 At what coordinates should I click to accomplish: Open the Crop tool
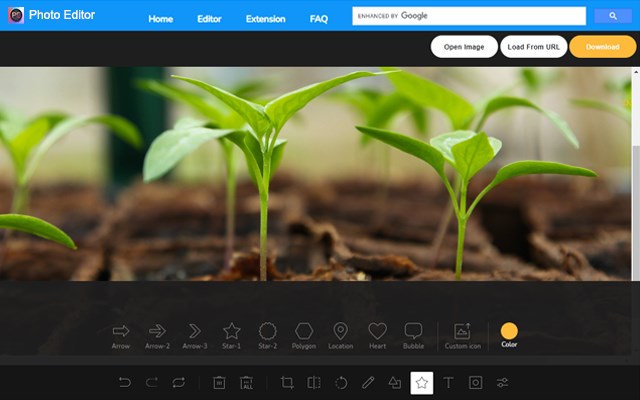(287, 382)
